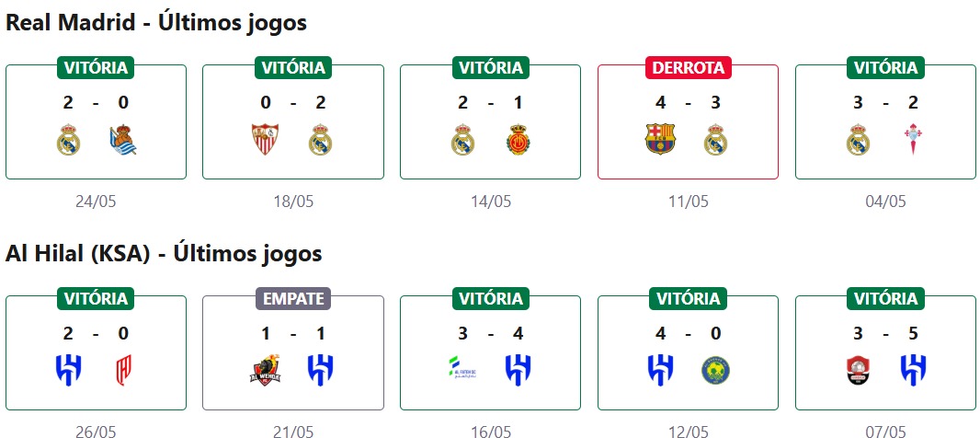980x438 pixels.
Task: Click the Sevilla crest in the 18/05 match
Action: 266,140
